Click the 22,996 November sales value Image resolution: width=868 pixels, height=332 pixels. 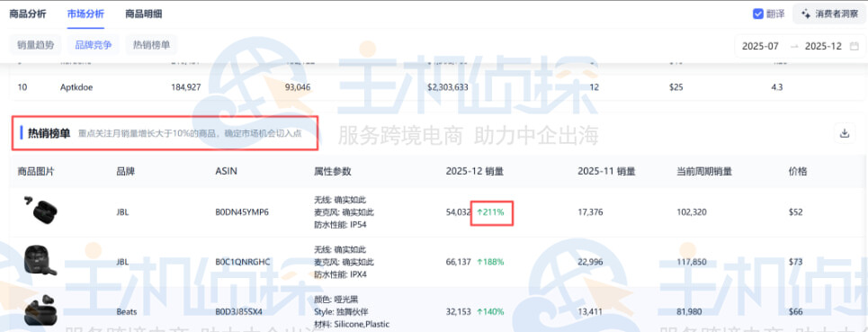[591, 262]
